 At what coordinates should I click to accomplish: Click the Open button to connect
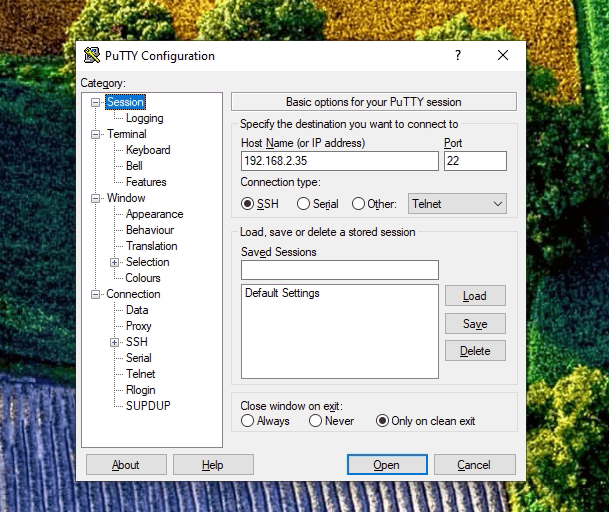(387, 465)
